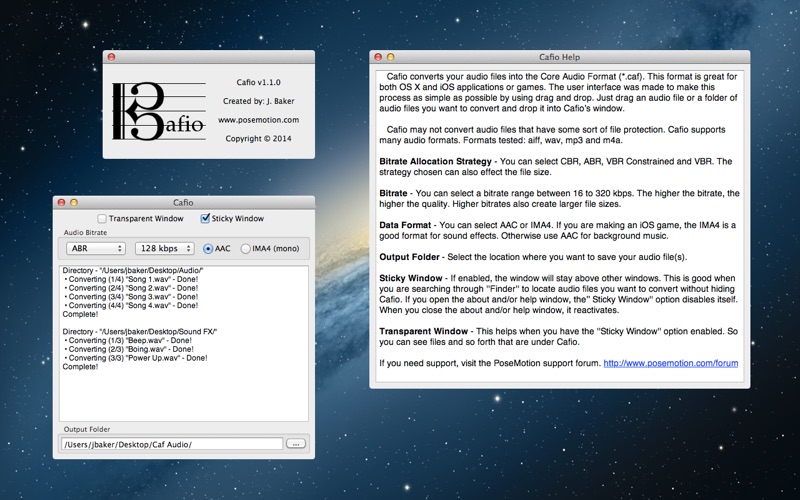Click the "Power Up.wav" conversion log line
This screenshot has height=500, width=800.
[136, 358]
